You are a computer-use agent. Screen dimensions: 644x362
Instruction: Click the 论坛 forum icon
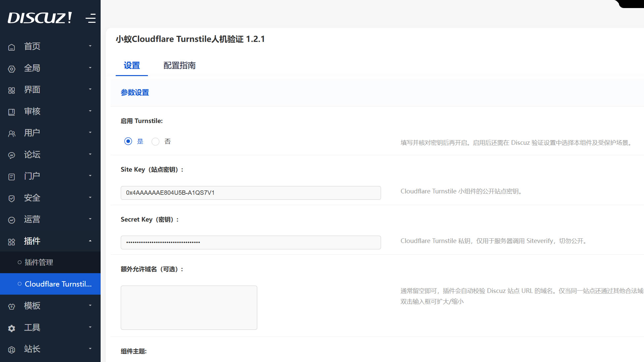(x=11, y=156)
